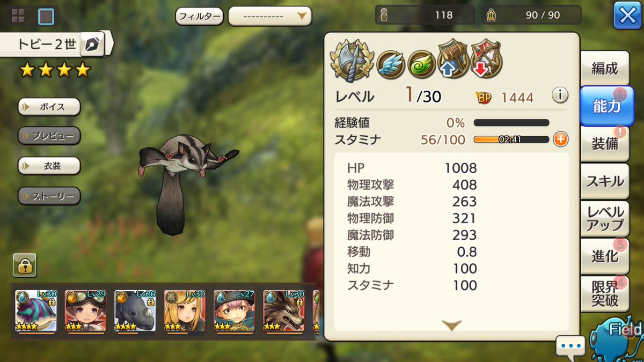Click the axe weapon class icon
Screen dimensions: 644x362
pyautogui.click(x=352, y=61)
